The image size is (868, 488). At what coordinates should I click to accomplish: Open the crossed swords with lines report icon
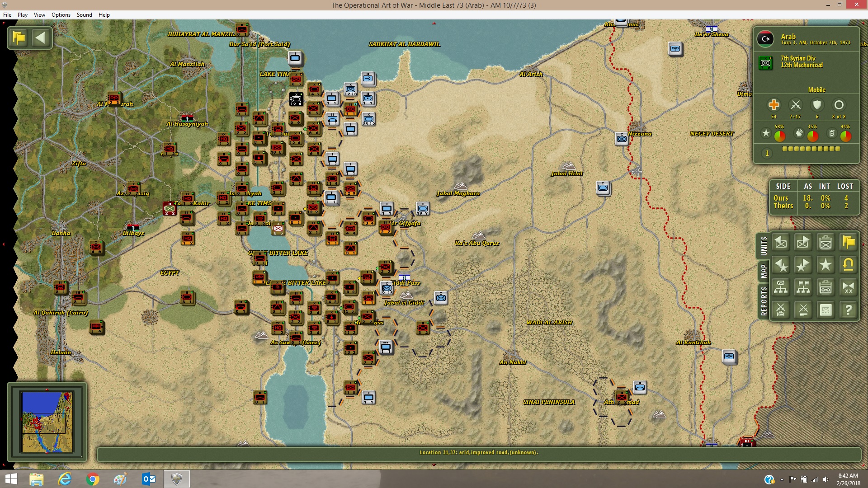(x=803, y=310)
